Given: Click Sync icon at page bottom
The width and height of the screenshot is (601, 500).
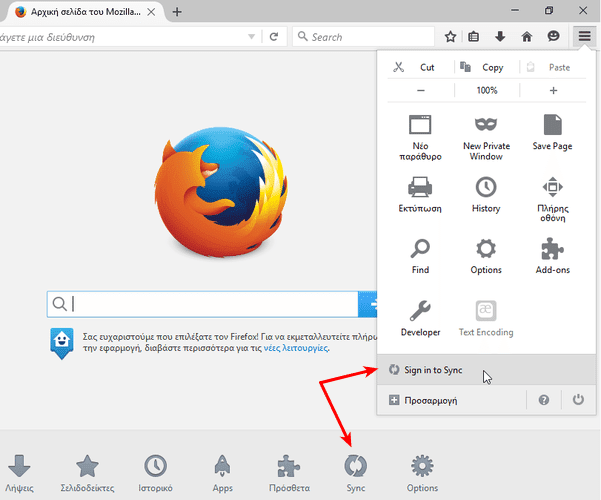Looking at the screenshot, I should (x=356, y=473).
